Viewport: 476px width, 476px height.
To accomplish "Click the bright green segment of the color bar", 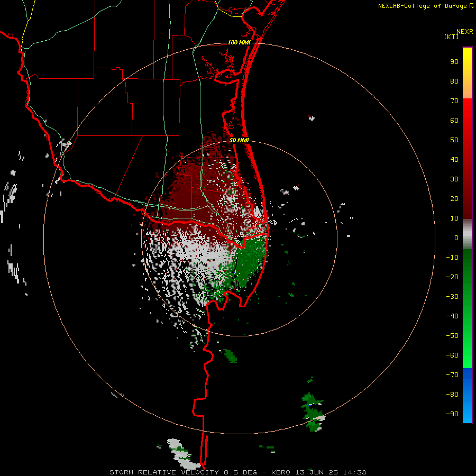I will (x=467, y=309).
